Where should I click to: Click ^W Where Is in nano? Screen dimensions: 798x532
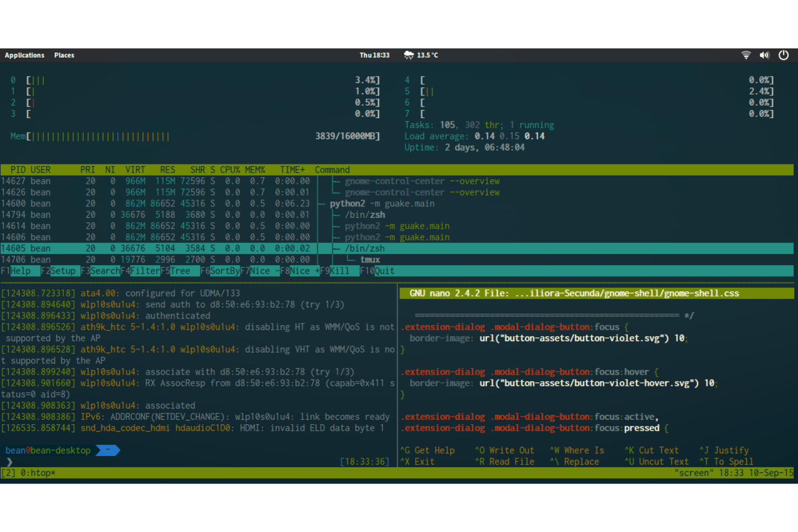[577, 451]
